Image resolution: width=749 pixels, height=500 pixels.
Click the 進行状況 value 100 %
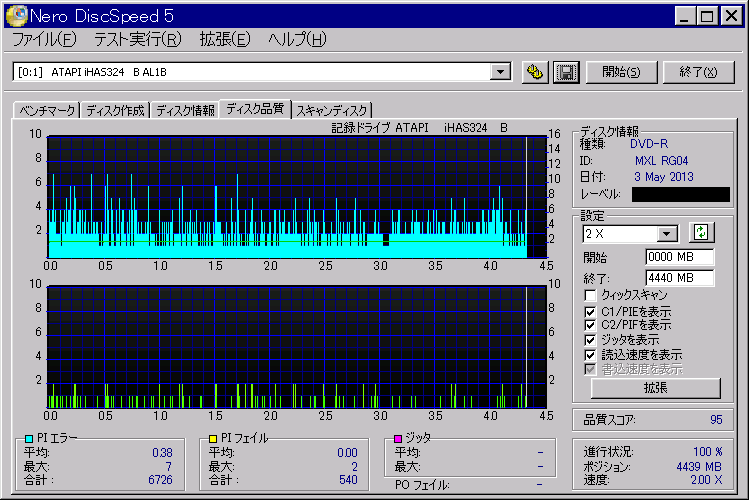coord(707,452)
